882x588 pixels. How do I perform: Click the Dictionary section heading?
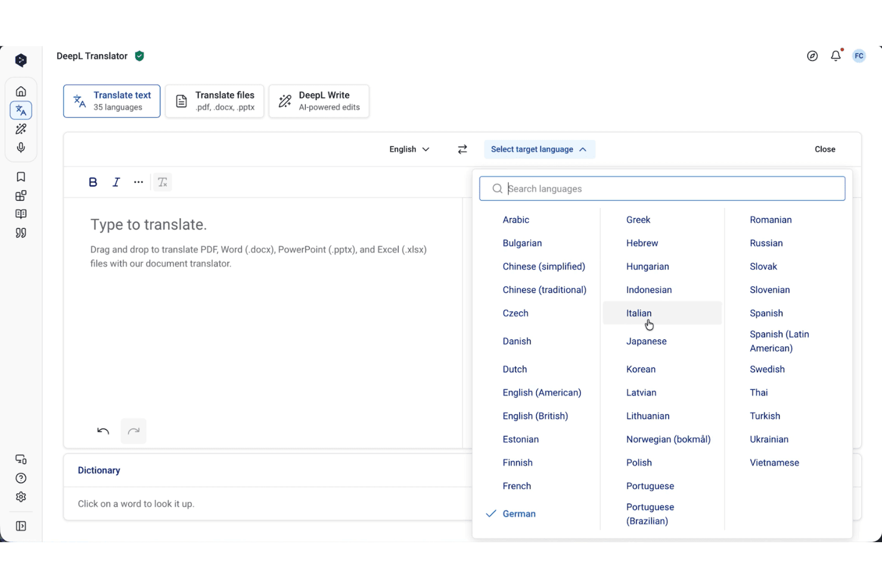click(99, 471)
